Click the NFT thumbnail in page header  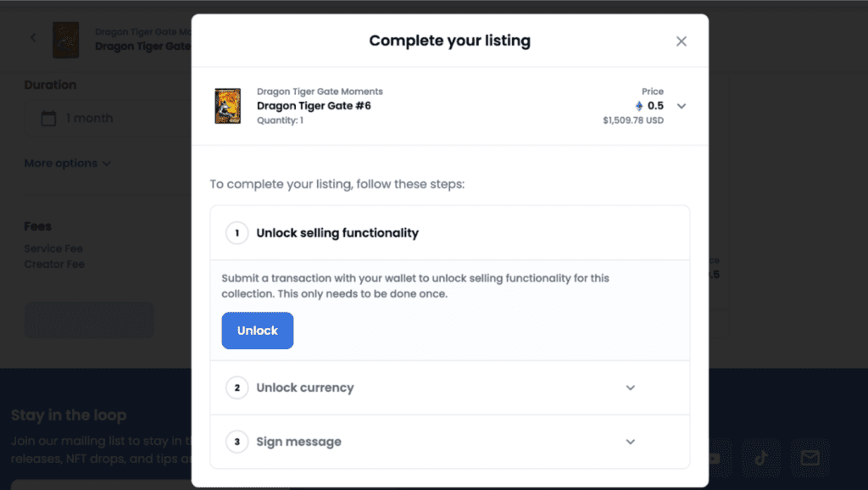point(65,39)
